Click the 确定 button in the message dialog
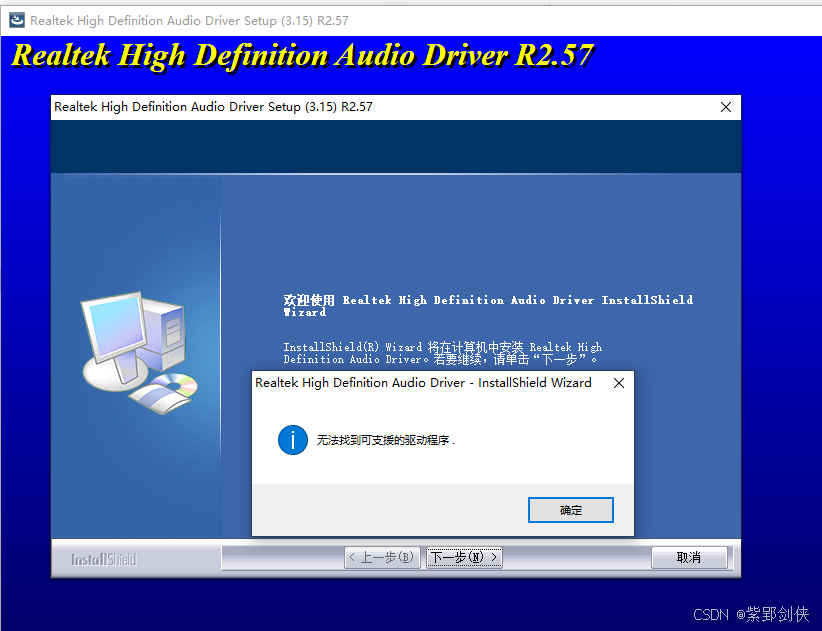Viewport: 822px width, 631px height. coord(570,510)
